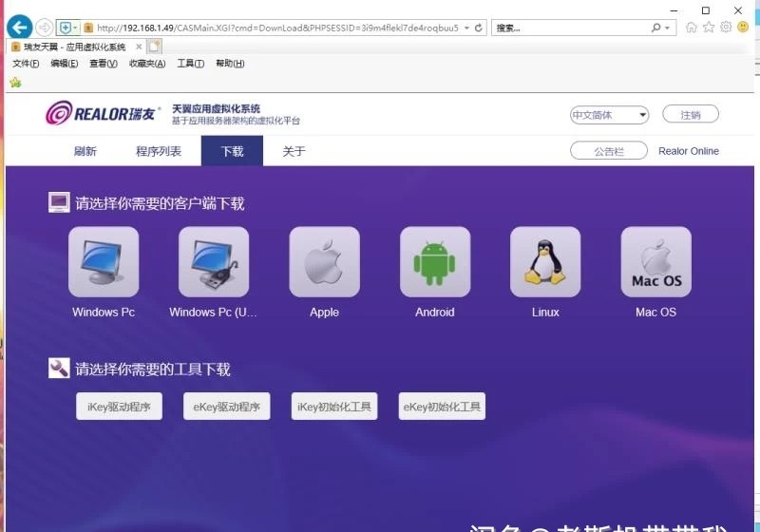This screenshot has height=532, width=760.
Task: Open browser settings gear icon
Action: [x=726, y=28]
